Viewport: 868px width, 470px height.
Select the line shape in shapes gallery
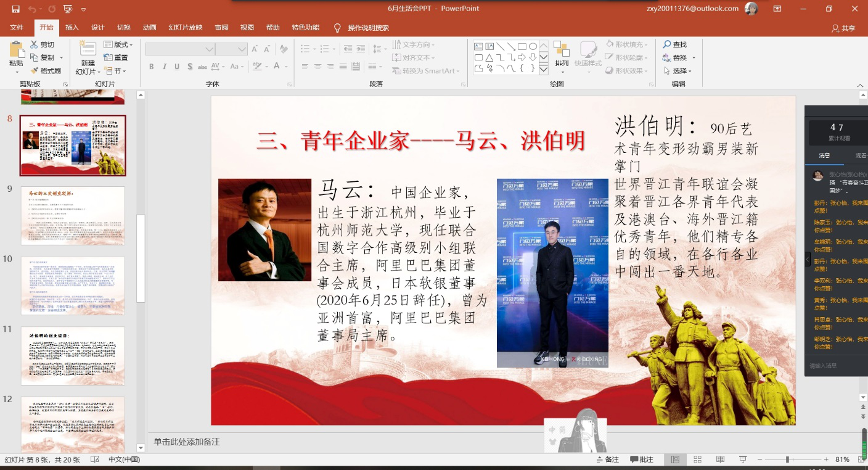pyautogui.click(x=500, y=46)
